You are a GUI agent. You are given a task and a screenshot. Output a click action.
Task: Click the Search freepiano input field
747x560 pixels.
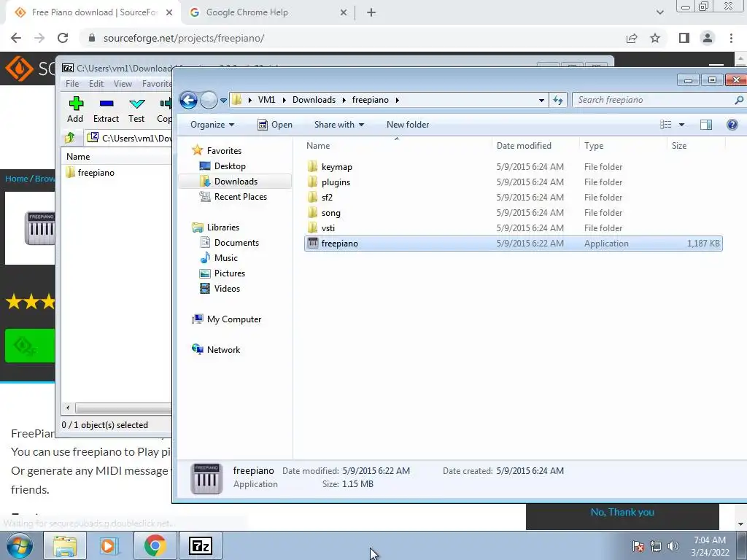click(653, 100)
